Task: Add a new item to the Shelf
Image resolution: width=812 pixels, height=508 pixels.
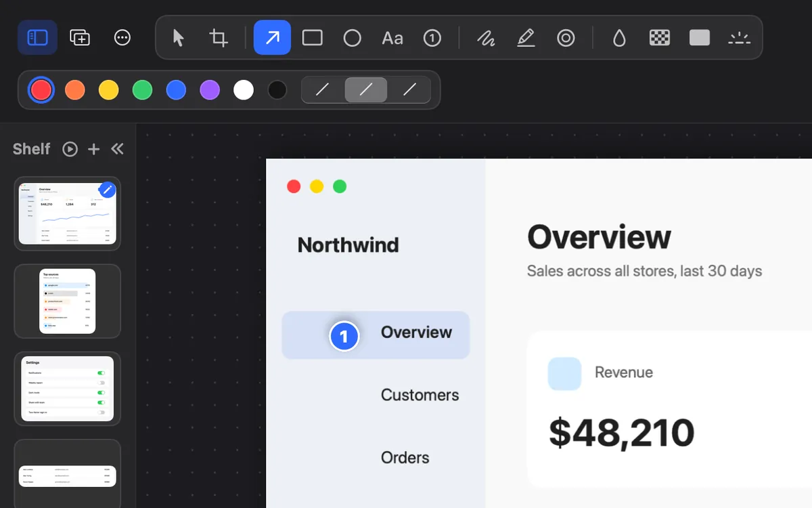Action: coord(93,149)
